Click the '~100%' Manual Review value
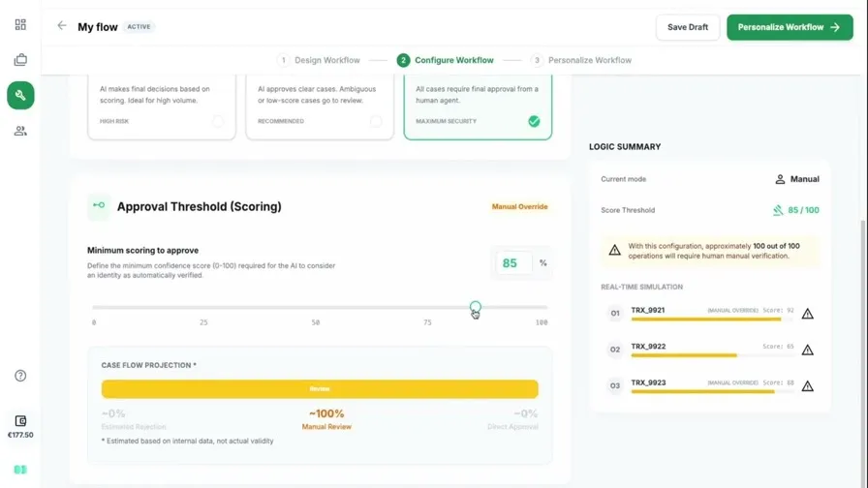868x488 pixels. [326, 413]
